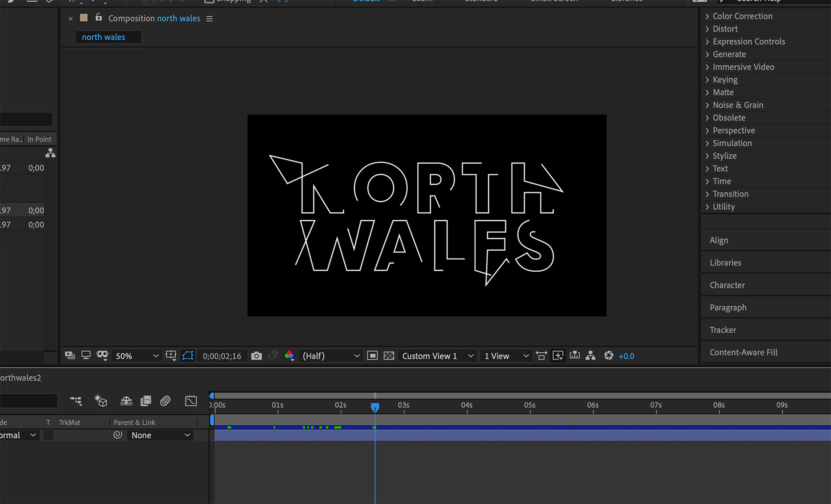Toggle mask and shape path visibility
The width and height of the screenshot is (831, 504).
click(x=187, y=356)
